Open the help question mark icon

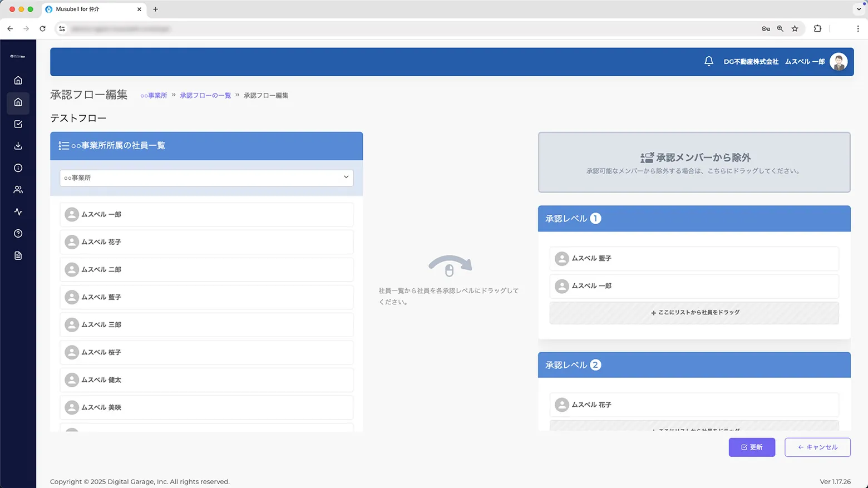[18, 234]
